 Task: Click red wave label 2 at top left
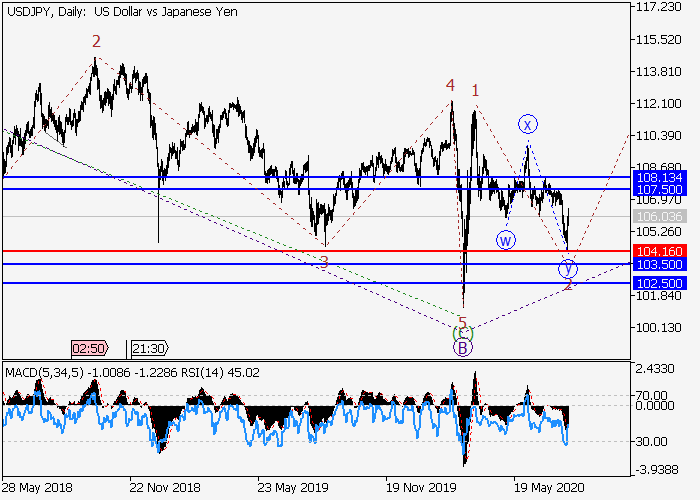(96, 42)
